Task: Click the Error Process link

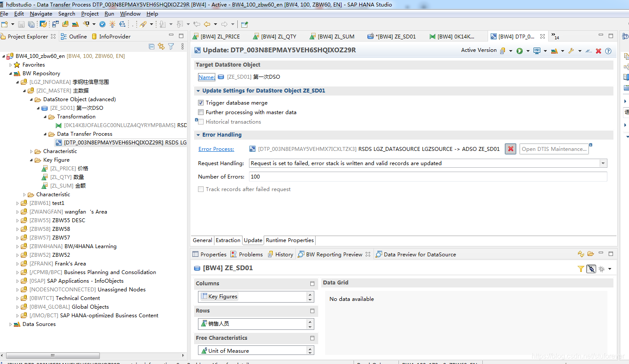Action: coord(216,149)
